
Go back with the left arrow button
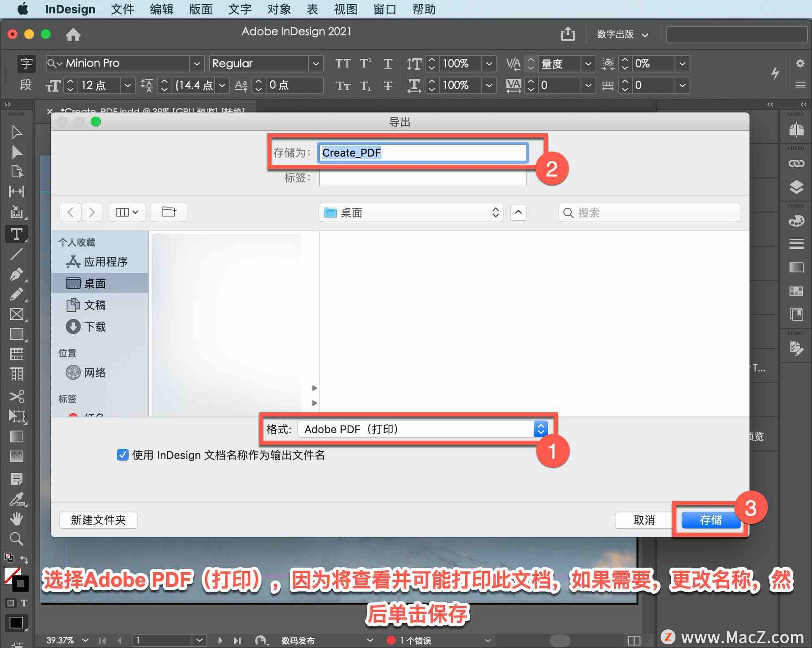coord(71,212)
